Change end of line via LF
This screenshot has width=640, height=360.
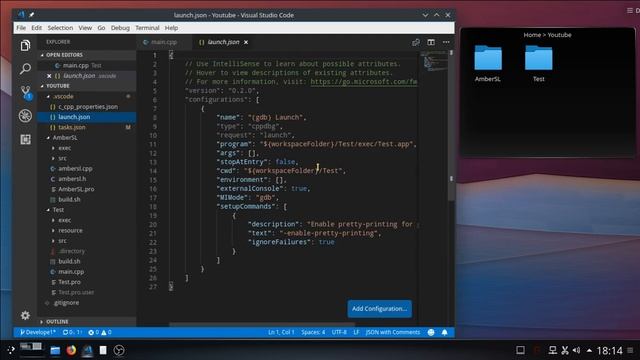(356, 332)
